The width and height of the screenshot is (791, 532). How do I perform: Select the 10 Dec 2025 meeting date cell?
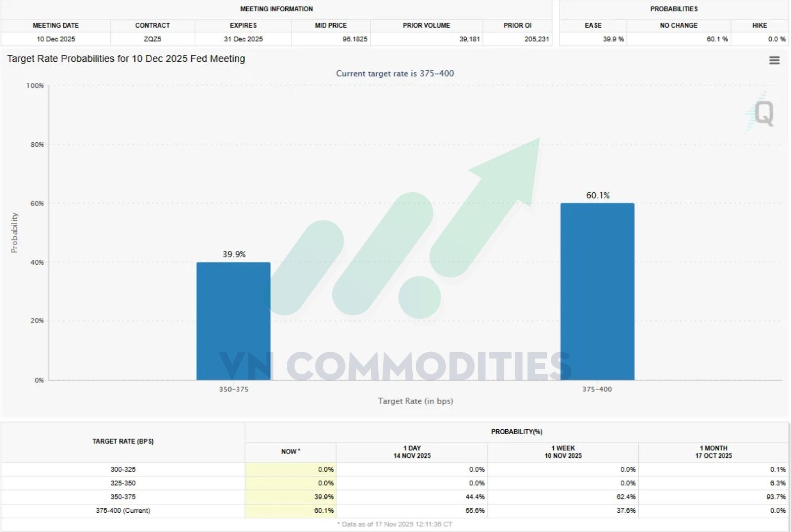[56, 39]
